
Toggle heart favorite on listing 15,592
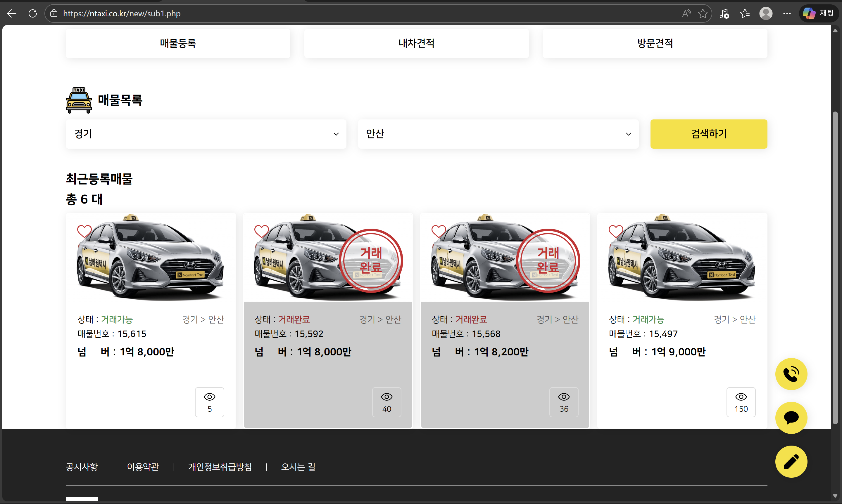click(261, 231)
